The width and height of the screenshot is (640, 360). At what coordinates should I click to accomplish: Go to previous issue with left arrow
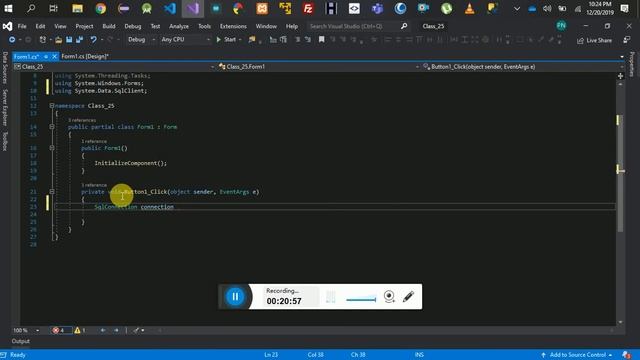coord(103,330)
